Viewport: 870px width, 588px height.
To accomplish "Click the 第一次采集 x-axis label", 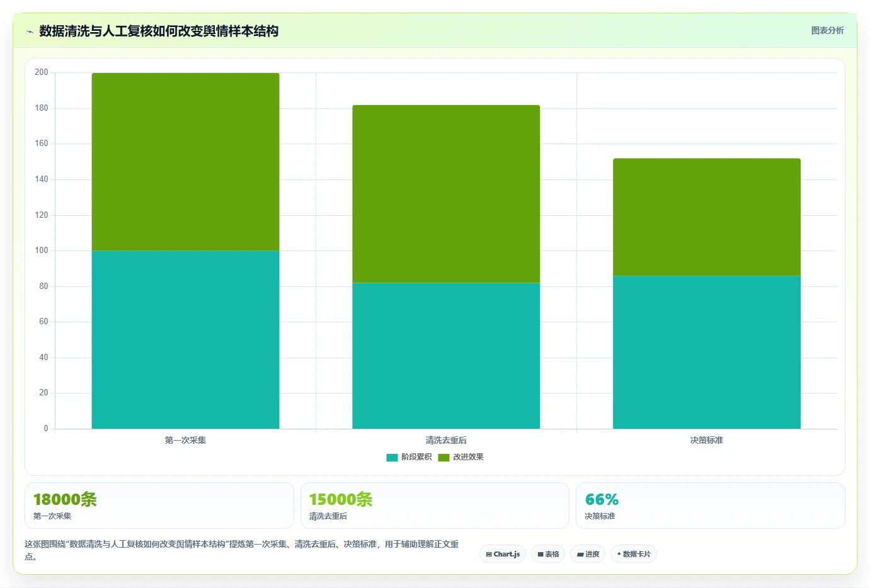I will [185, 440].
